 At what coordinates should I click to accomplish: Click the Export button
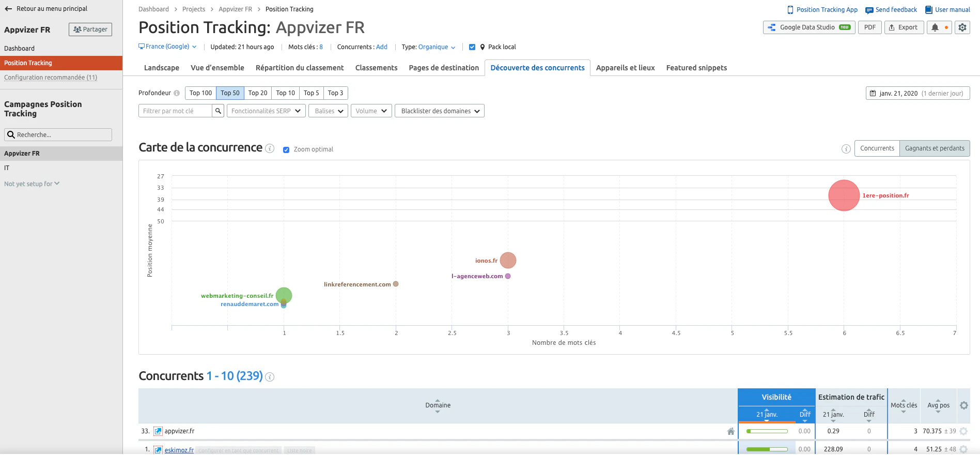tap(904, 27)
